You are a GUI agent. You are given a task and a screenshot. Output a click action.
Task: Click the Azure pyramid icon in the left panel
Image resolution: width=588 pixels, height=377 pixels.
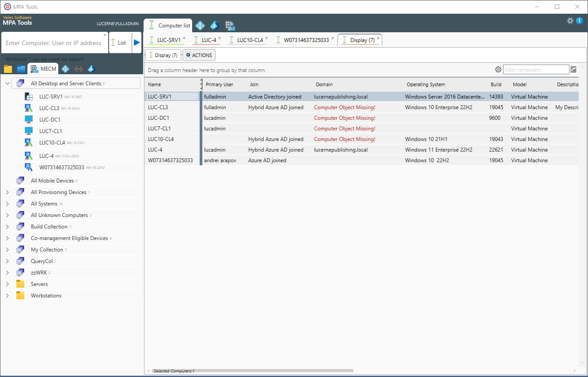point(91,69)
